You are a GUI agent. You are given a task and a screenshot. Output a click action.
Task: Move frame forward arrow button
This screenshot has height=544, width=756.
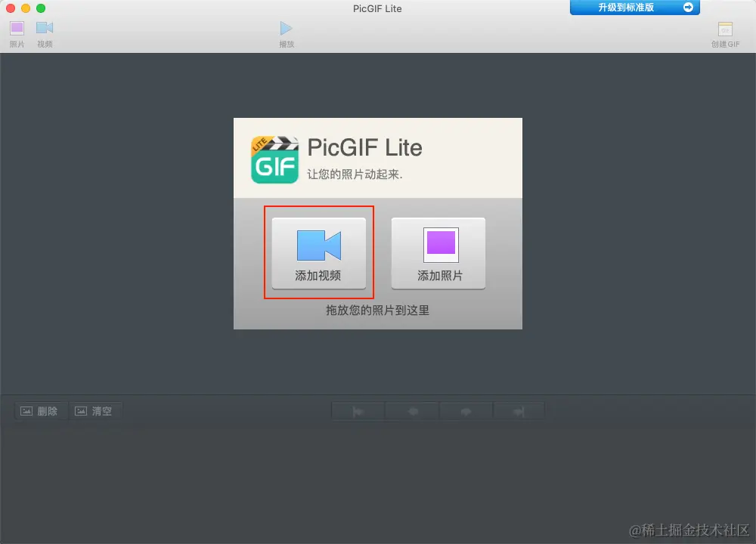tap(466, 412)
